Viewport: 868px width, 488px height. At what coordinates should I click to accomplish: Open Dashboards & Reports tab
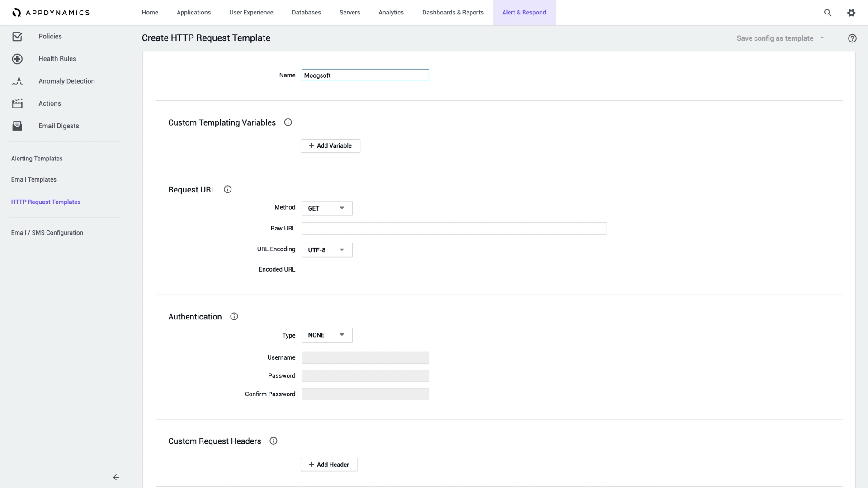(453, 13)
